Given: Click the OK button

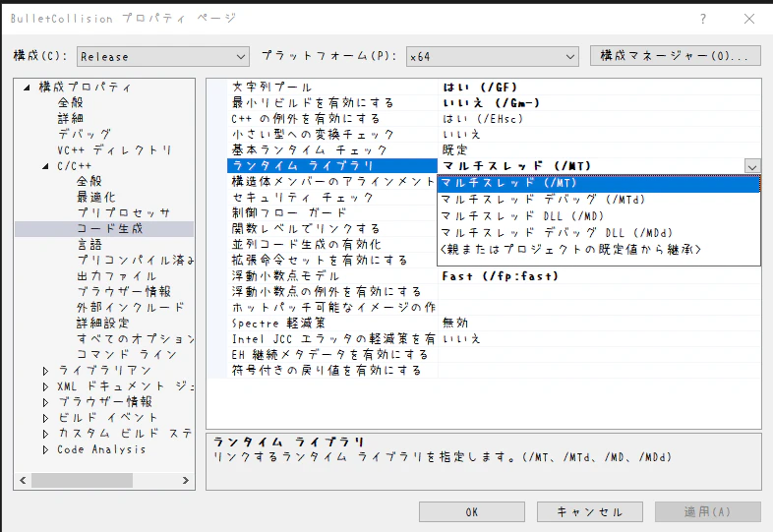Looking at the screenshot, I should click(x=472, y=511).
